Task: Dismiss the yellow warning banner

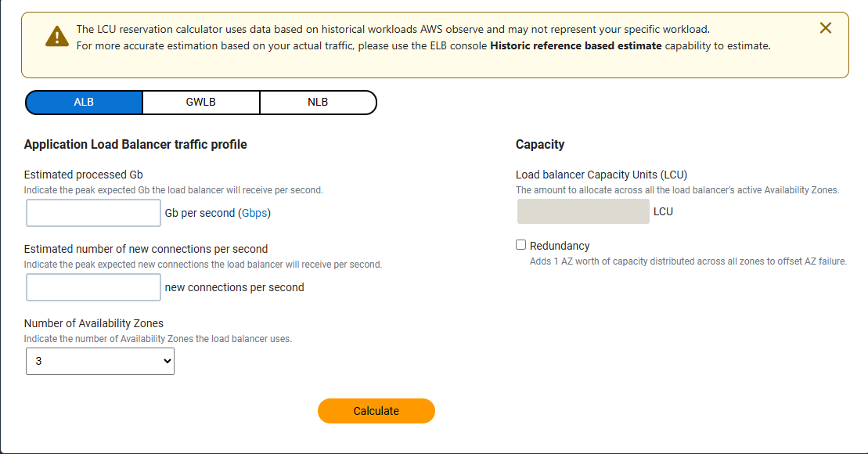Action: [825, 28]
